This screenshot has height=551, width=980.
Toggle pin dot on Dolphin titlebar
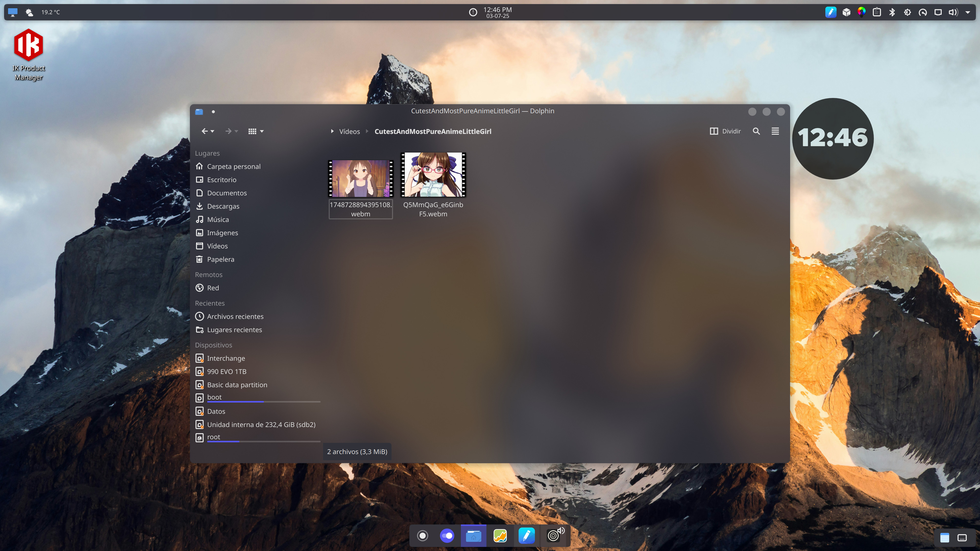213,111
